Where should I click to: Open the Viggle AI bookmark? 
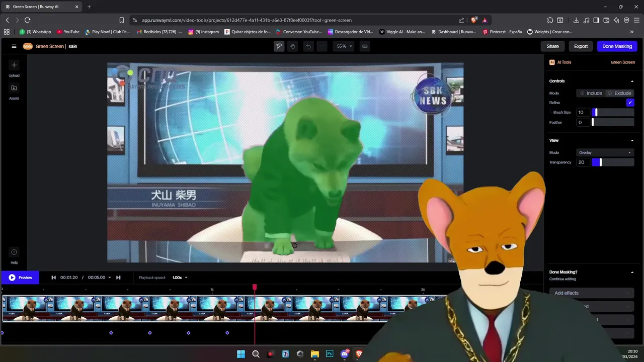tap(402, 32)
